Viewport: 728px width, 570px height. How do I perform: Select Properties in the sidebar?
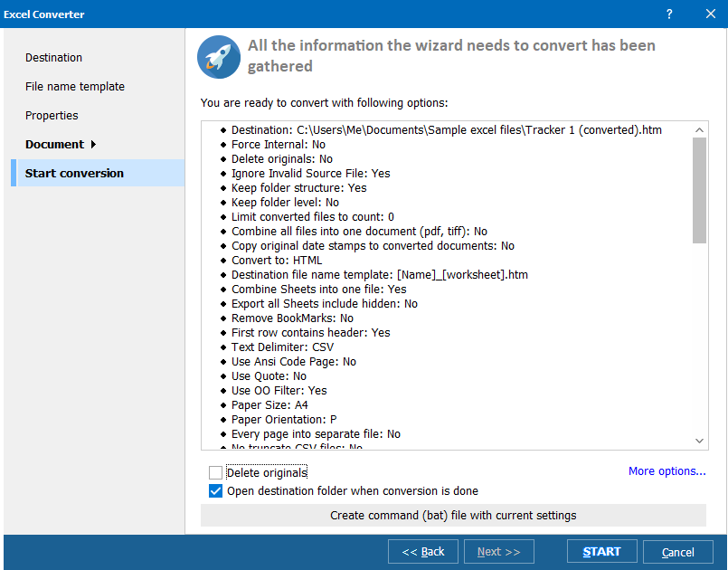tap(52, 115)
